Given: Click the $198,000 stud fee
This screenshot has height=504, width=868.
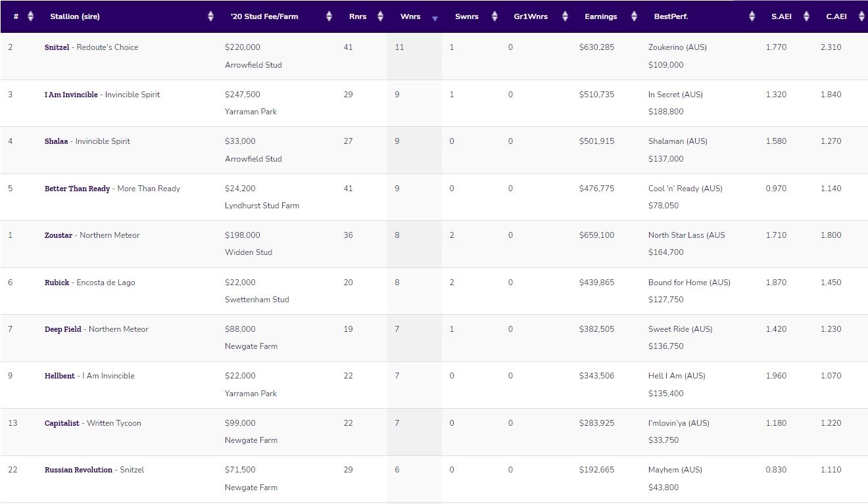Looking at the screenshot, I should (243, 235).
